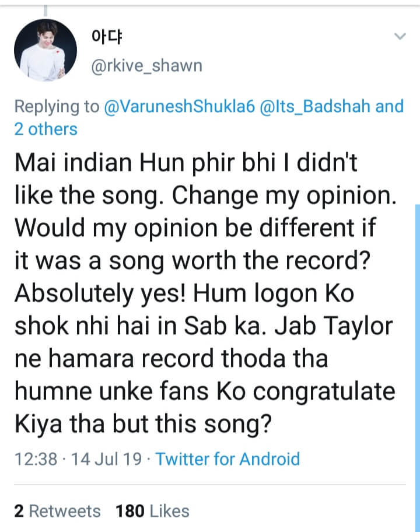Image resolution: width=420 pixels, height=532 pixels.
Task: Click the "Replying to" label
Action: [56, 106]
